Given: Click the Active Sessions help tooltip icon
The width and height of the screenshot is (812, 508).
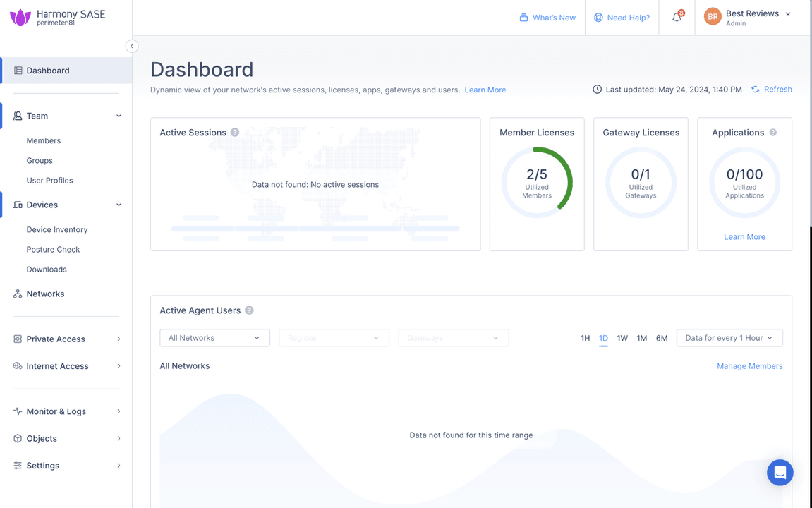Looking at the screenshot, I should [235, 132].
